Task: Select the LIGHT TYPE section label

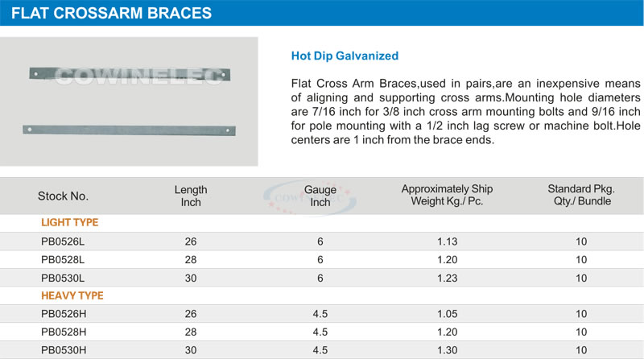Action: [x=69, y=223]
